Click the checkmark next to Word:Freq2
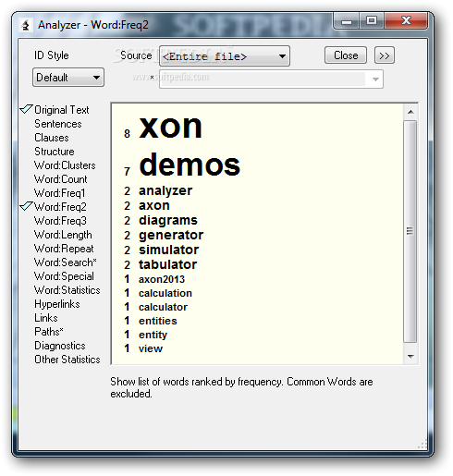Image resolution: width=453 pixels, height=476 pixels. pos(26,206)
